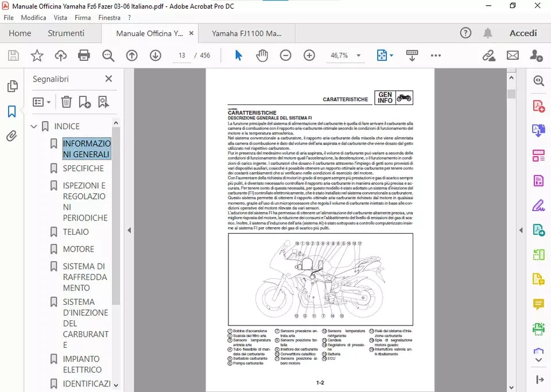Bookmark file with star icon
Screen dimensions: 551x392
[x=37, y=56]
